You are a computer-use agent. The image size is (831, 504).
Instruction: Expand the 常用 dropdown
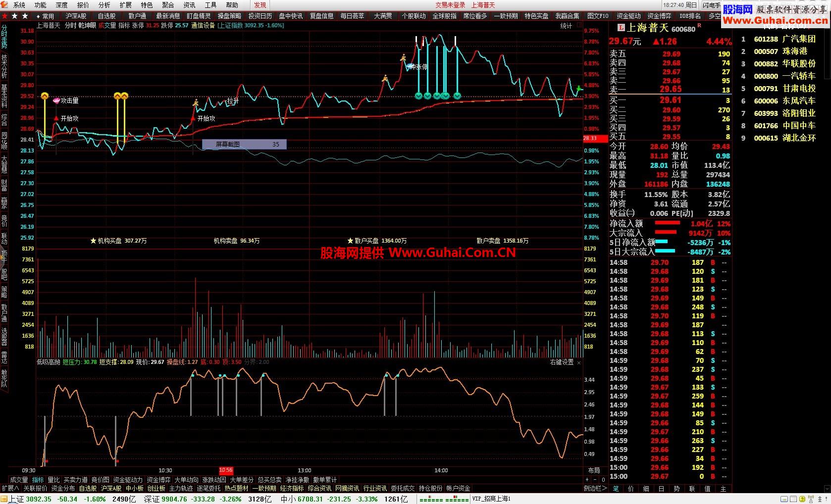pyautogui.click(x=46, y=16)
